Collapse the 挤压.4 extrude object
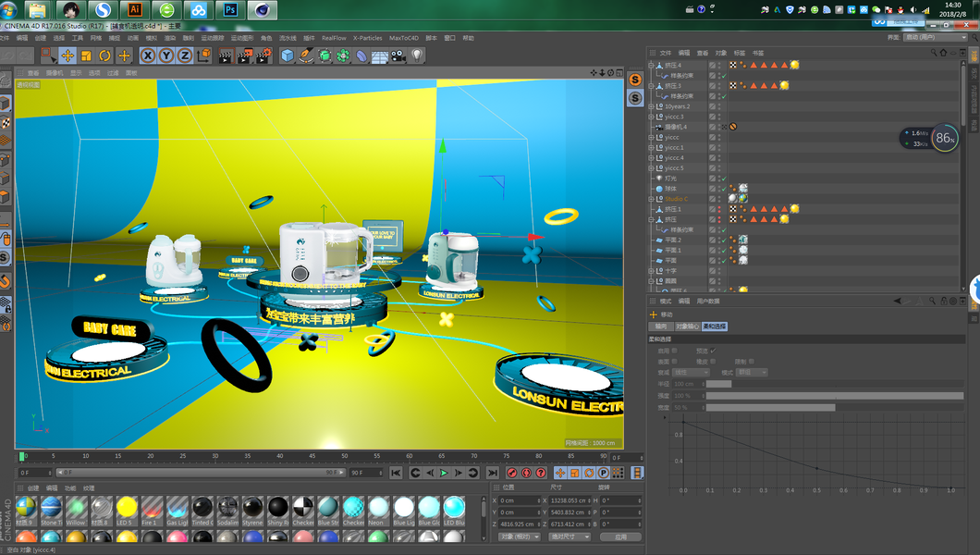Screen dimensions: 980x555 [x=651, y=65]
